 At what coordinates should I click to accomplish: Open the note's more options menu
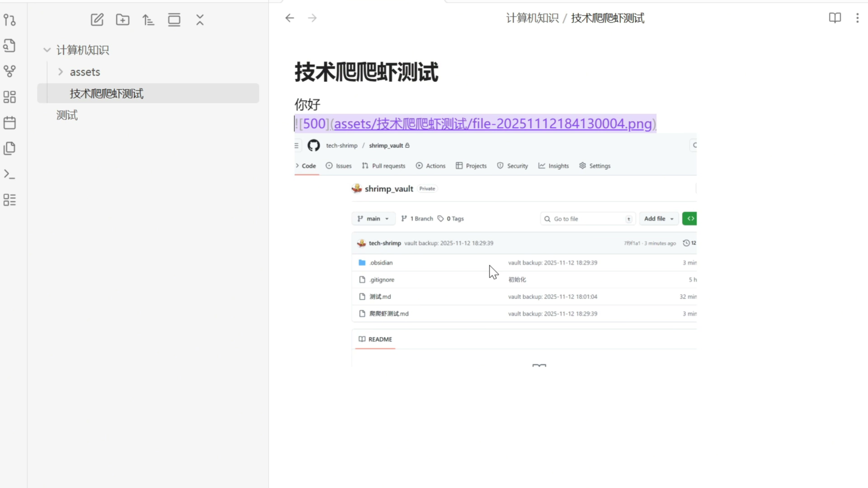tap(857, 18)
